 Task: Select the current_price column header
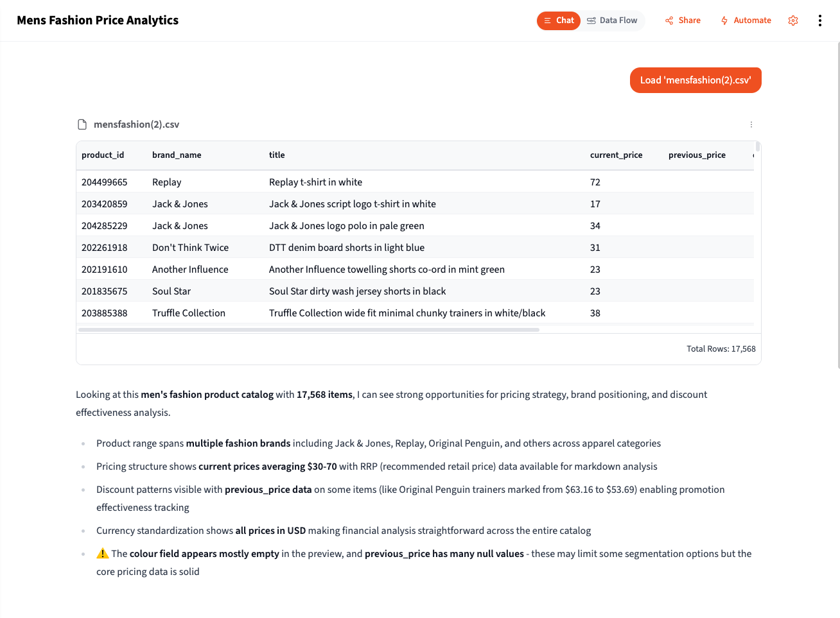[616, 155]
